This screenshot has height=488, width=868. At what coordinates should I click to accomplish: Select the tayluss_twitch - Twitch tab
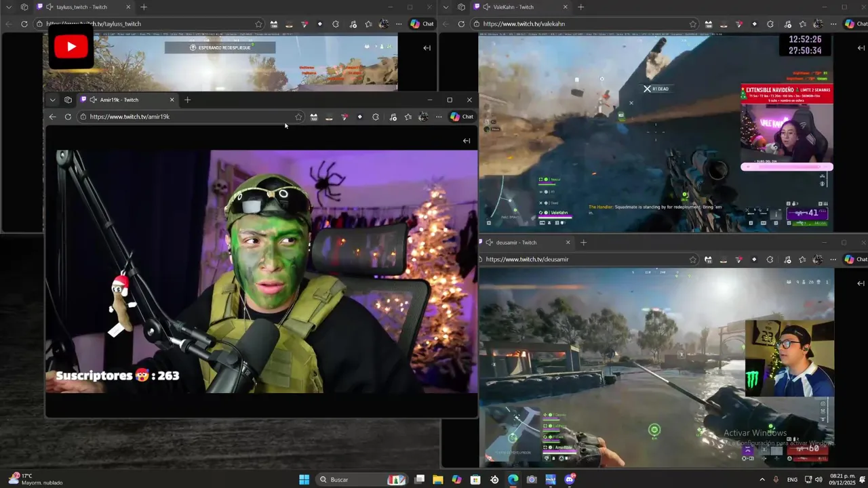pyautogui.click(x=84, y=7)
